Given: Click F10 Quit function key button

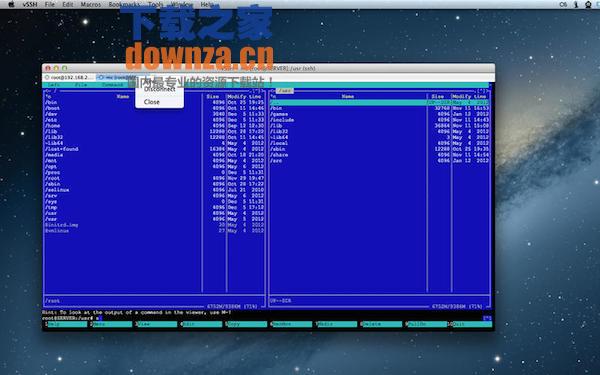Looking at the screenshot, I should [x=471, y=324].
